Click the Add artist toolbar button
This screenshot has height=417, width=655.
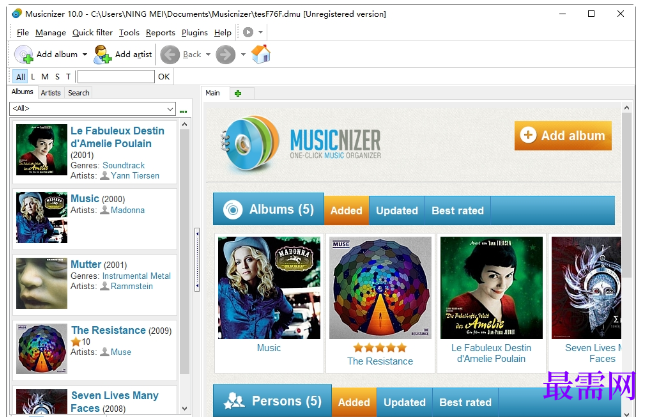pos(123,54)
